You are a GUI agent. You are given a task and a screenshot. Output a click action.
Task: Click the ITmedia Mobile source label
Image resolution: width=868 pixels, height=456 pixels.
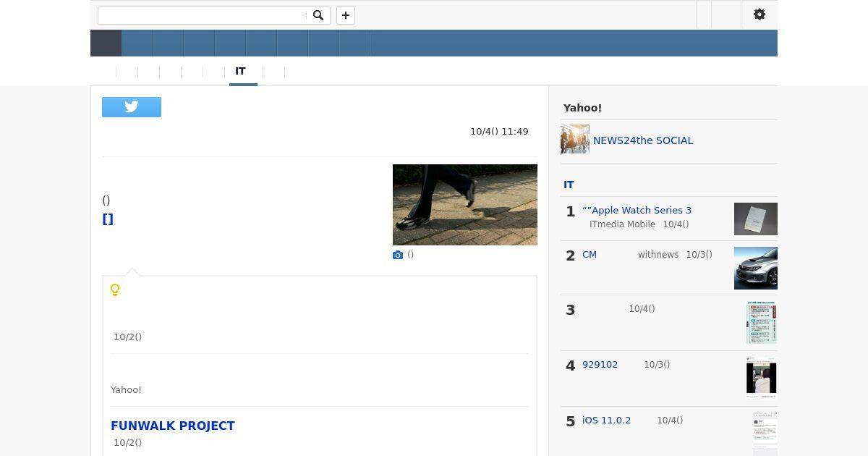622,224
